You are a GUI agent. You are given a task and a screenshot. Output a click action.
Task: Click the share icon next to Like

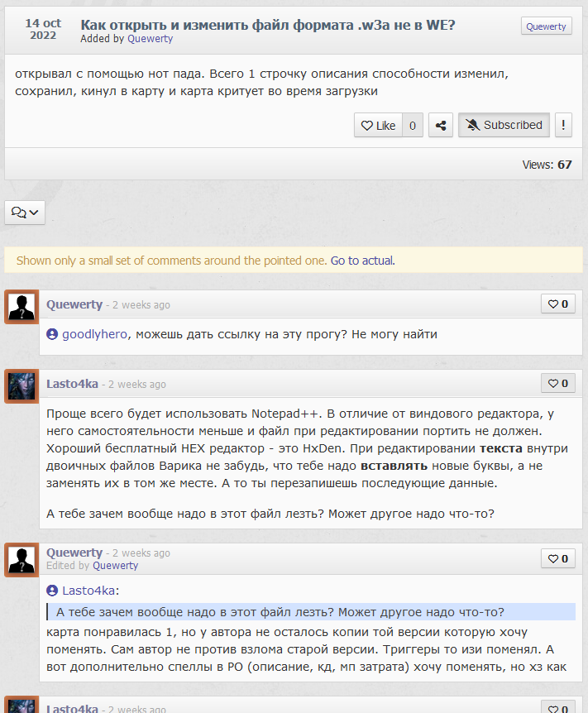441,126
